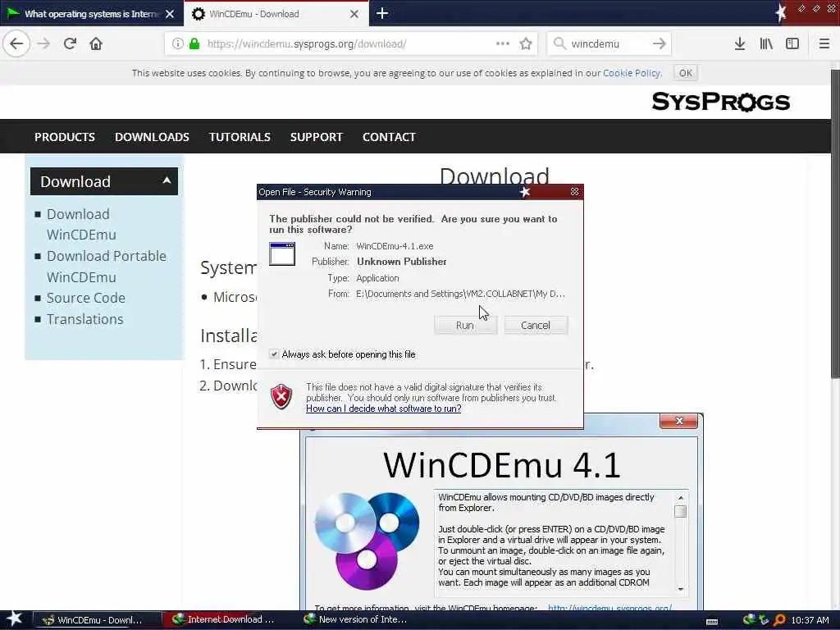The image size is (840, 630).
Task: Click the green padlock security icon
Action: tap(194, 43)
